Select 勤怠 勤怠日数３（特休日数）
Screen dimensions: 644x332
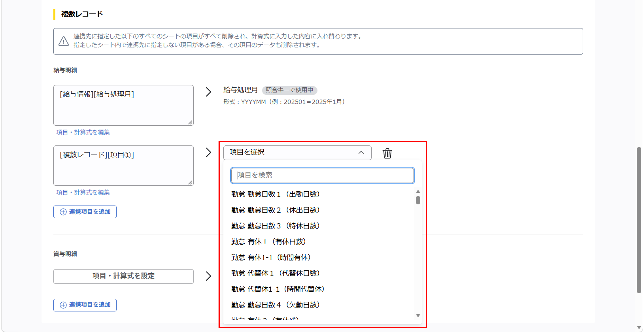pyautogui.click(x=275, y=226)
